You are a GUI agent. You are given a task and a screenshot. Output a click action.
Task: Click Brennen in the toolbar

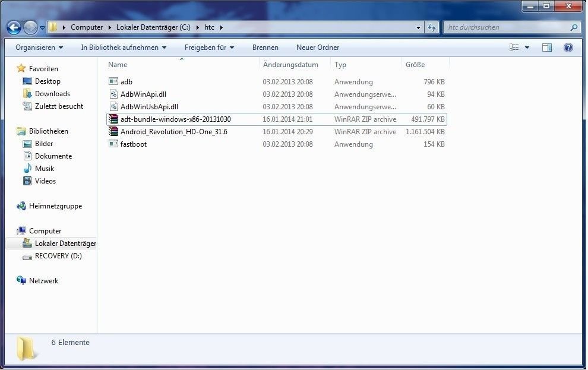click(265, 48)
